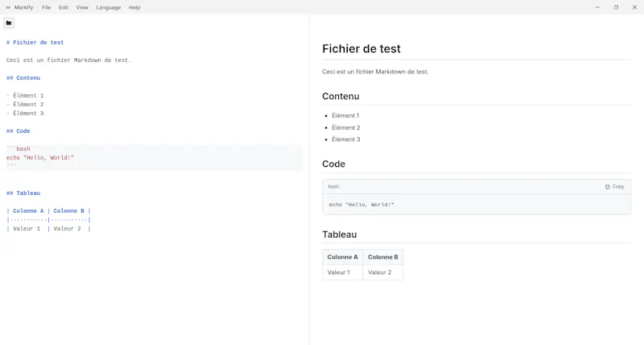Click the '## Code' editor line
Viewport: 644px width, 345px height.
(18, 131)
